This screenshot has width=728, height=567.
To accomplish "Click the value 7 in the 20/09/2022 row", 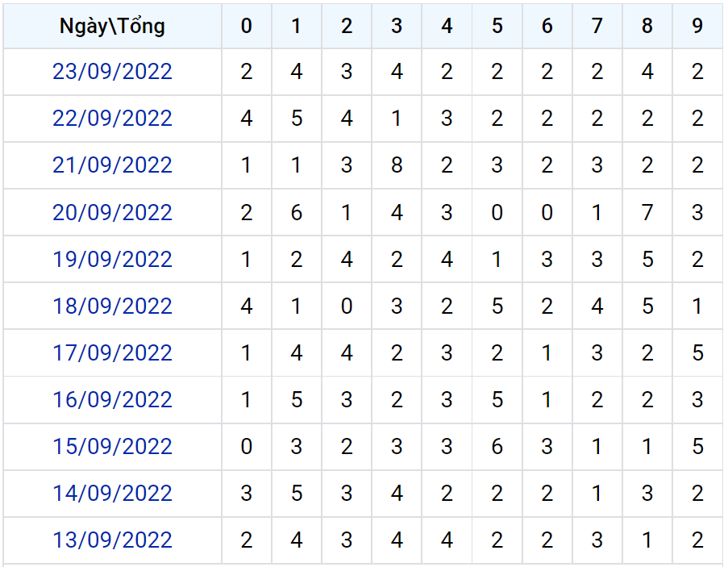I will (x=647, y=213).
